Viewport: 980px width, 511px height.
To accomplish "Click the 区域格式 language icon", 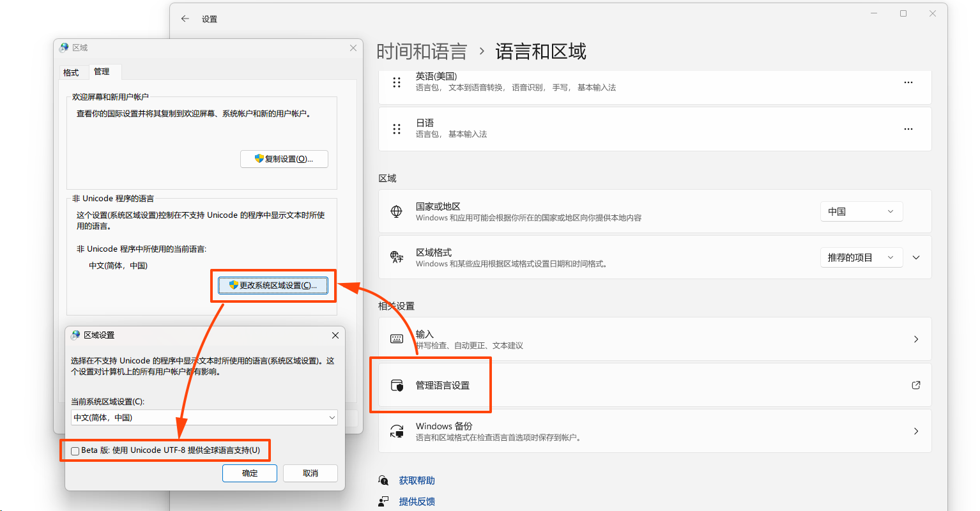I will tap(397, 257).
